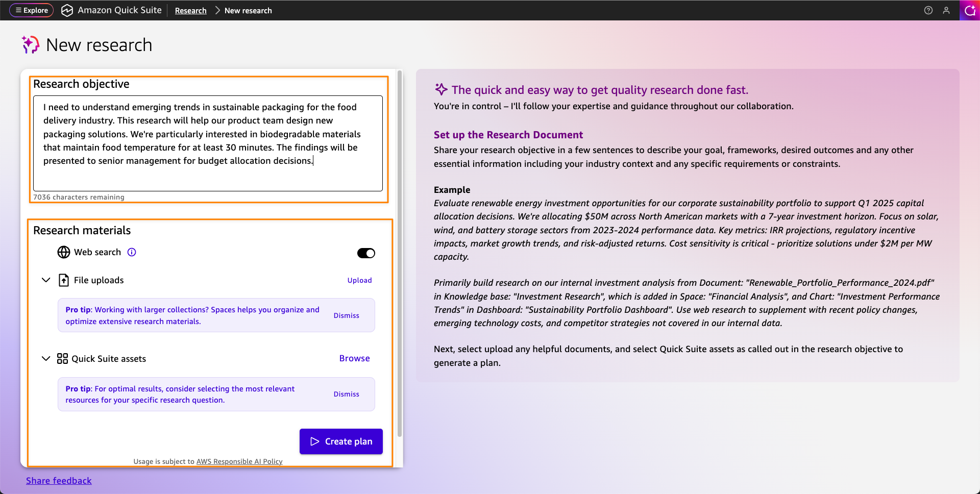Click the File uploads document icon
The image size is (980, 494).
point(64,280)
